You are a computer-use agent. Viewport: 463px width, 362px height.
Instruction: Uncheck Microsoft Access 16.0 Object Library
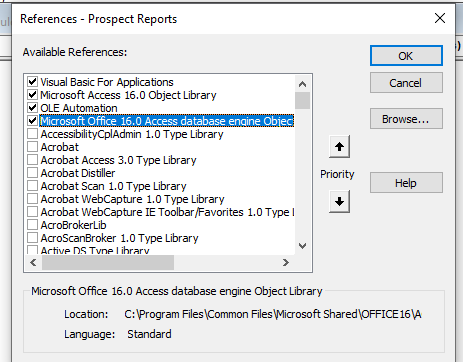pyautogui.click(x=32, y=95)
